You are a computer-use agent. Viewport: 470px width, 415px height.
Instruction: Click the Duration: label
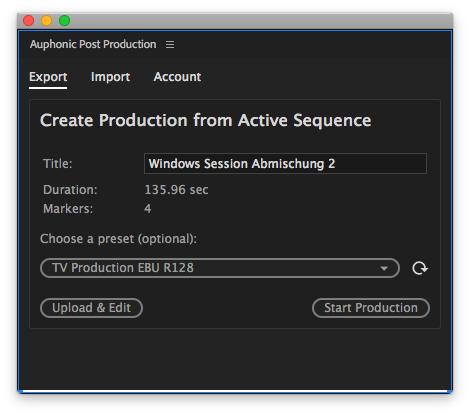70,190
